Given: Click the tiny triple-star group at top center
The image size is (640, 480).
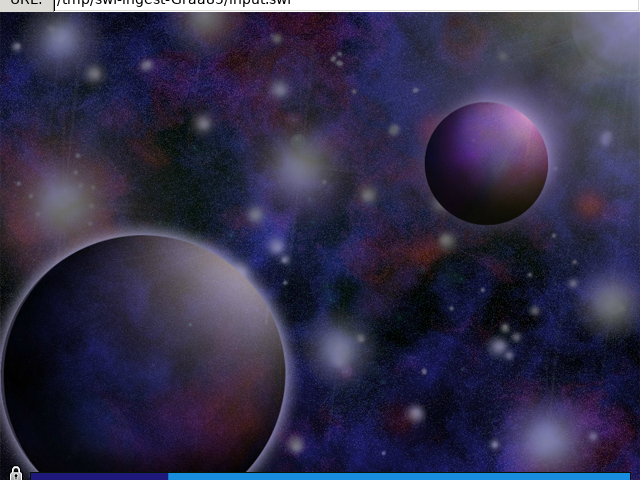Looking at the screenshot, I should pyautogui.click(x=337, y=59).
